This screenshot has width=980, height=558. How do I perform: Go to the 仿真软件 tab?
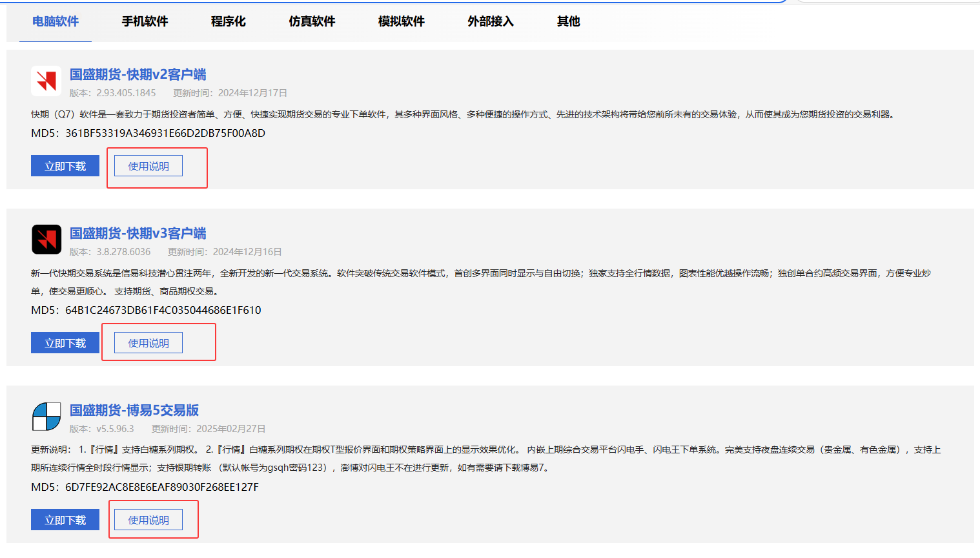(312, 21)
